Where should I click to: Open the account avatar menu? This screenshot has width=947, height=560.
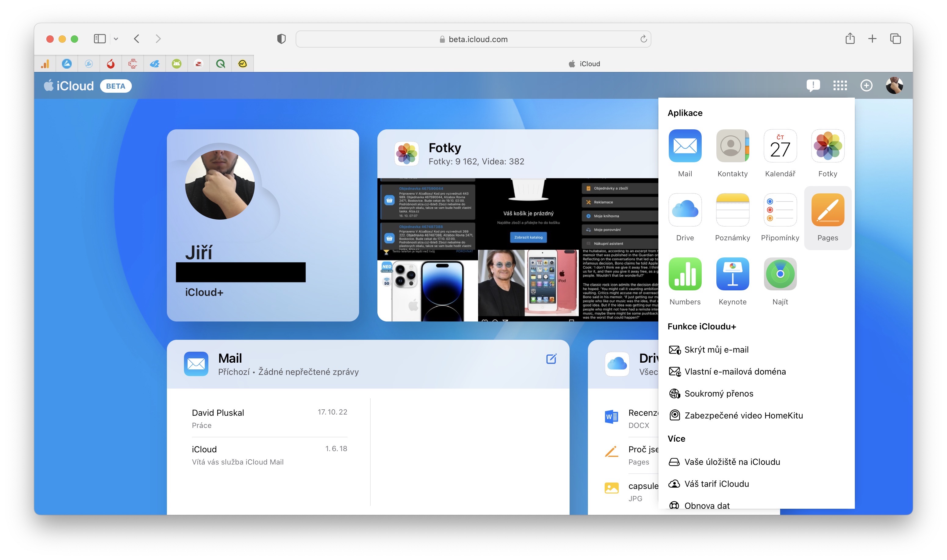[x=894, y=86]
